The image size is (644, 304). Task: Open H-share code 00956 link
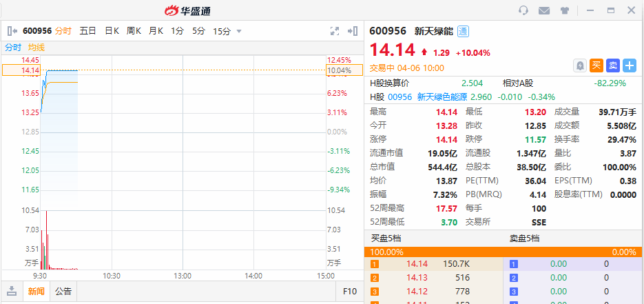click(x=399, y=97)
